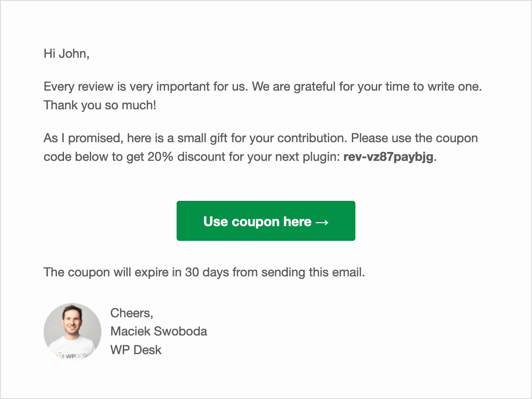The image size is (532, 399).
Task: Click the Please use the coupon sentence
Action: coord(414,138)
